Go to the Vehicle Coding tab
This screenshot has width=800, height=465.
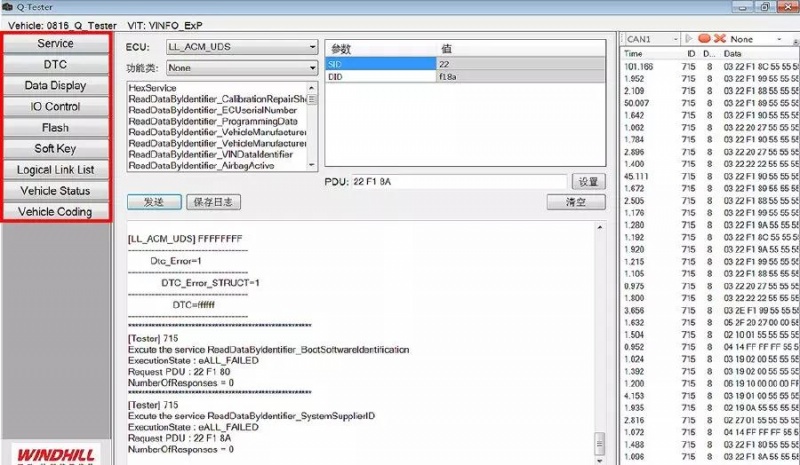point(56,212)
